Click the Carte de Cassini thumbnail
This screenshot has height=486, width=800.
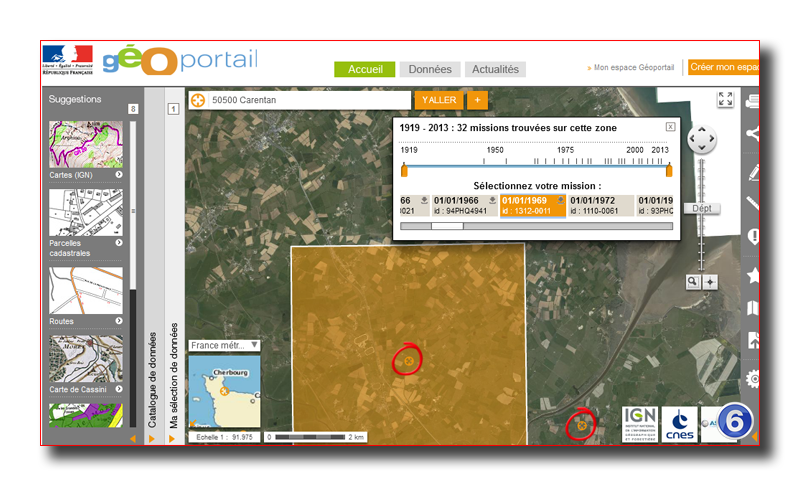(86, 359)
